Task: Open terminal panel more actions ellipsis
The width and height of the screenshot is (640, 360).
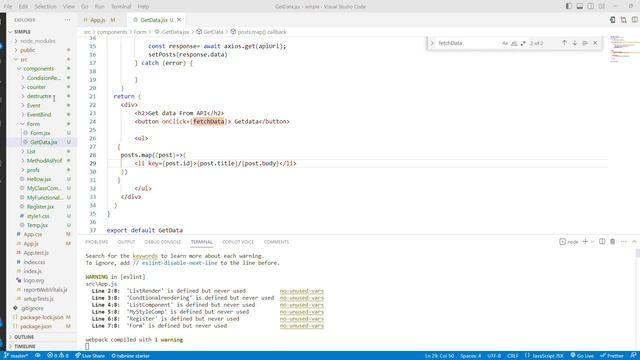Action: 624,242
